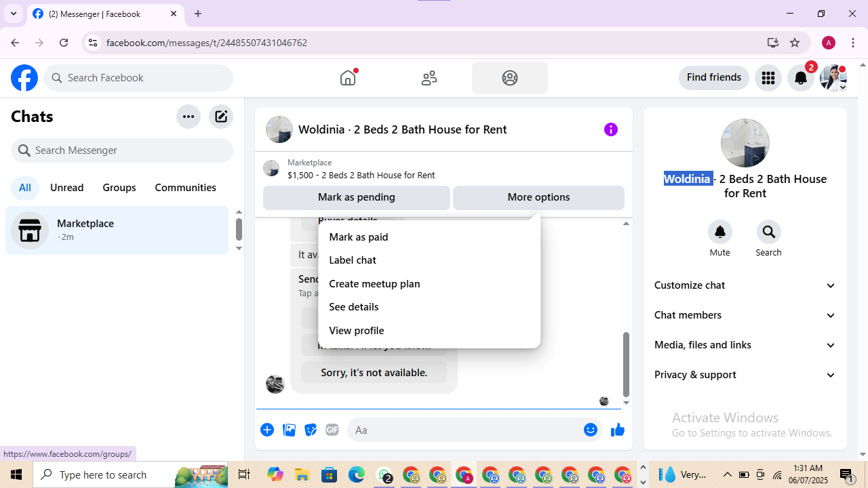The image size is (868, 488).
Task: Click the Find friends button
Action: pyautogui.click(x=714, y=78)
